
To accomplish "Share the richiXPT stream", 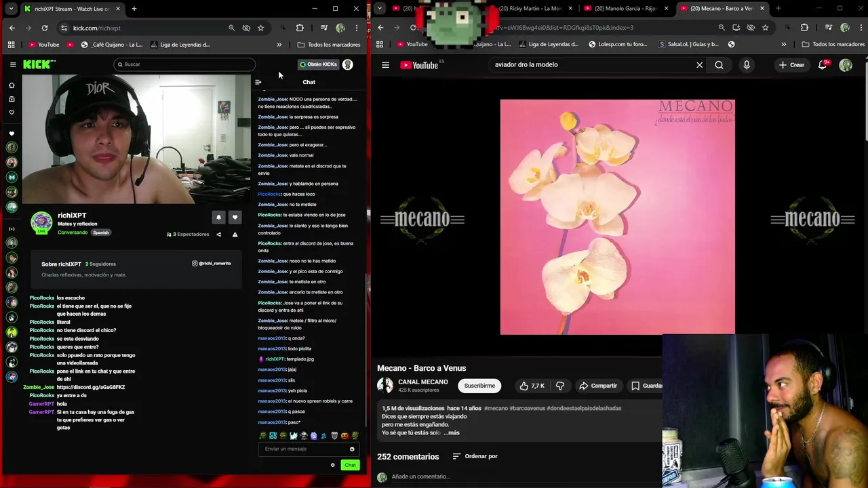I will pos(218,235).
